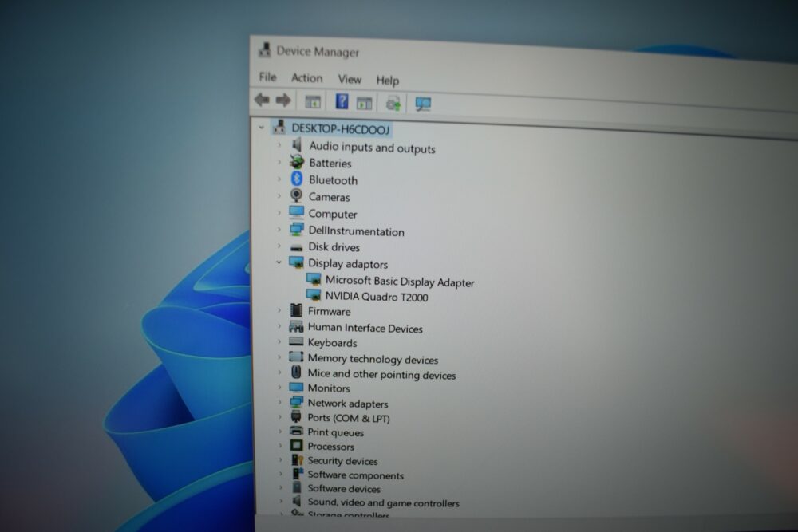Click the NVIDIA Quadro T2000 icon
Image resolution: width=798 pixels, height=532 pixels.
(x=314, y=294)
